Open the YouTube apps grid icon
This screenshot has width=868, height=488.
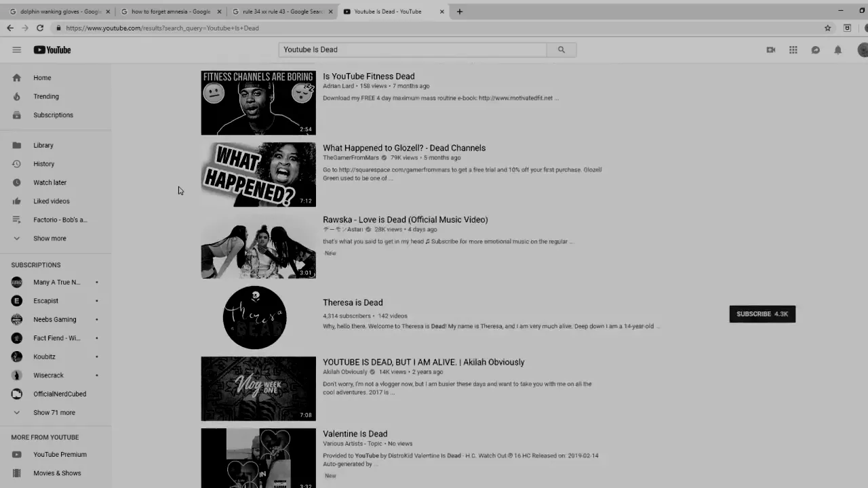point(793,49)
